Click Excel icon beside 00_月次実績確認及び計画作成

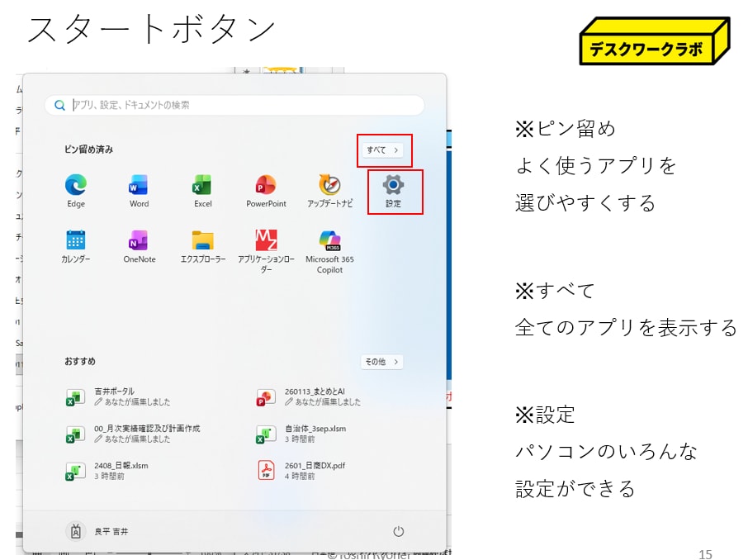75,434
